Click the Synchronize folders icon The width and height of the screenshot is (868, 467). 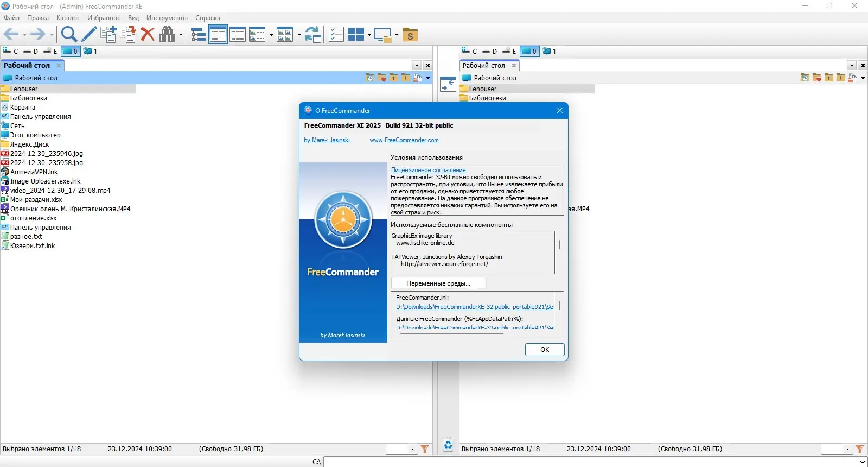coord(313,34)
